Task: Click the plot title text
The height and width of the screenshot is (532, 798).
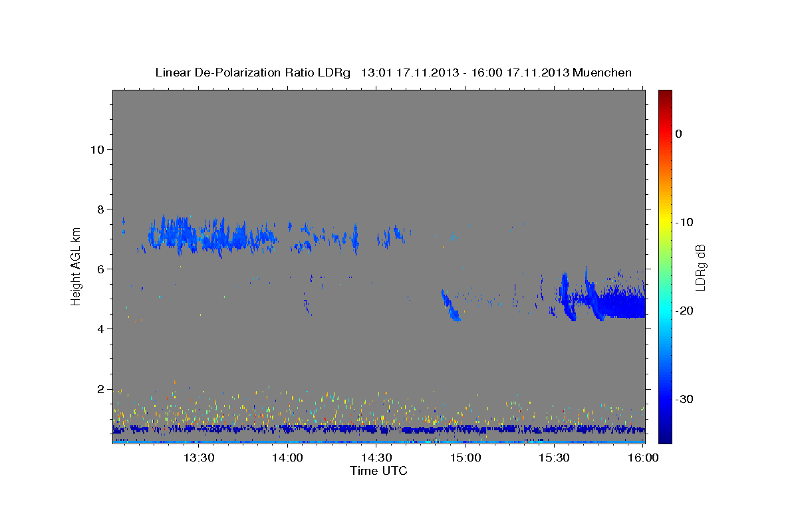Action: [393, 72]
